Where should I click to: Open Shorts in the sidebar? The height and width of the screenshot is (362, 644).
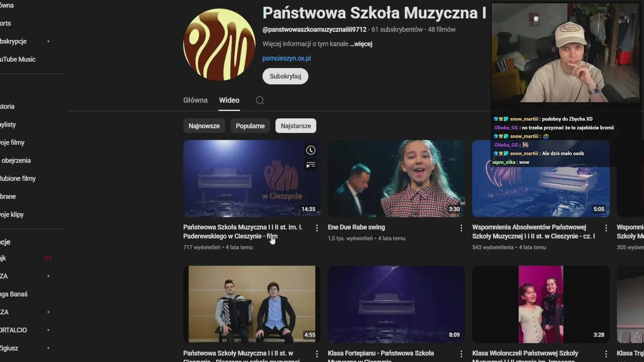tap(6, 23)
